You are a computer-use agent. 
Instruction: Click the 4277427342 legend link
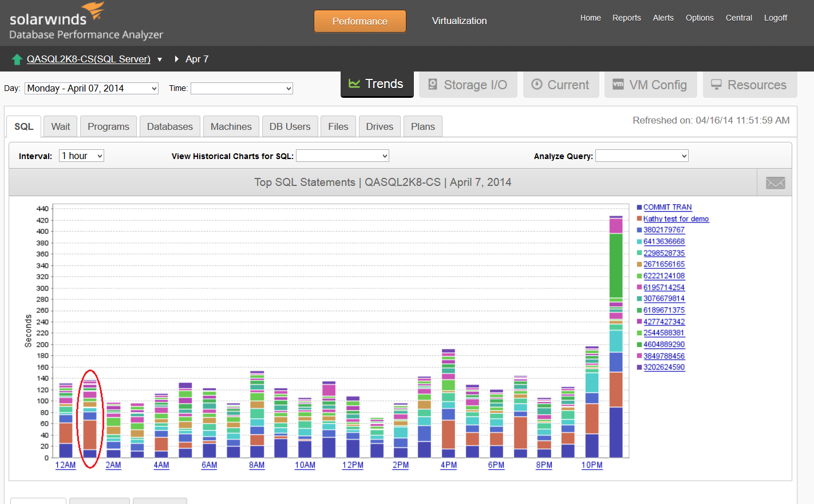click(x=664, y=322)
